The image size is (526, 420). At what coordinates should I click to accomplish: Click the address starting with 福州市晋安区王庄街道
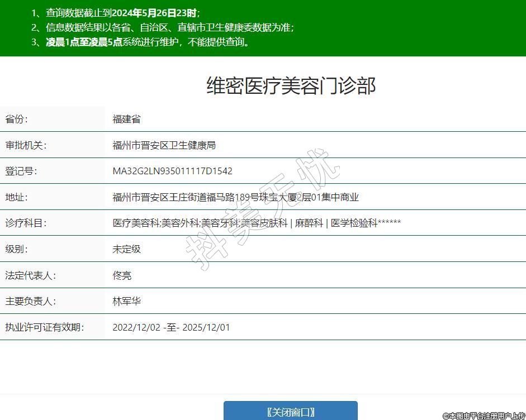coord(235,197)
